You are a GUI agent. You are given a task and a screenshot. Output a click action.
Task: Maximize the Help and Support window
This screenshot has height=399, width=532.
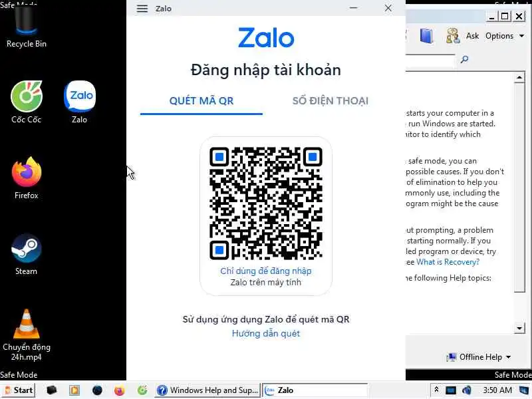[505, 16]
